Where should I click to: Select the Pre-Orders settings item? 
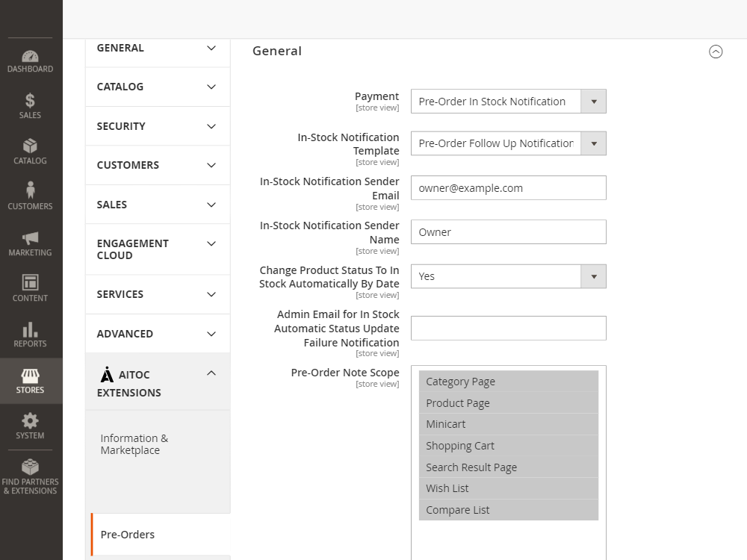(161, 535)
